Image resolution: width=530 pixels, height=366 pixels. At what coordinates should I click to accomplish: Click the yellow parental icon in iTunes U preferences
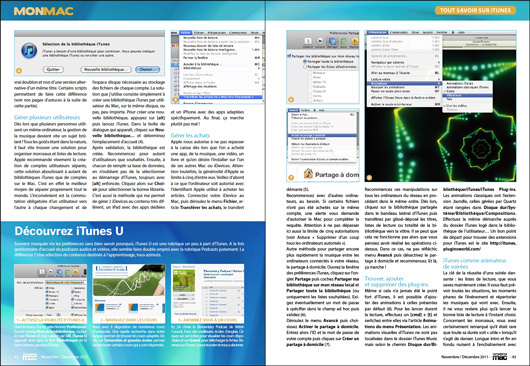coord(76,272)
